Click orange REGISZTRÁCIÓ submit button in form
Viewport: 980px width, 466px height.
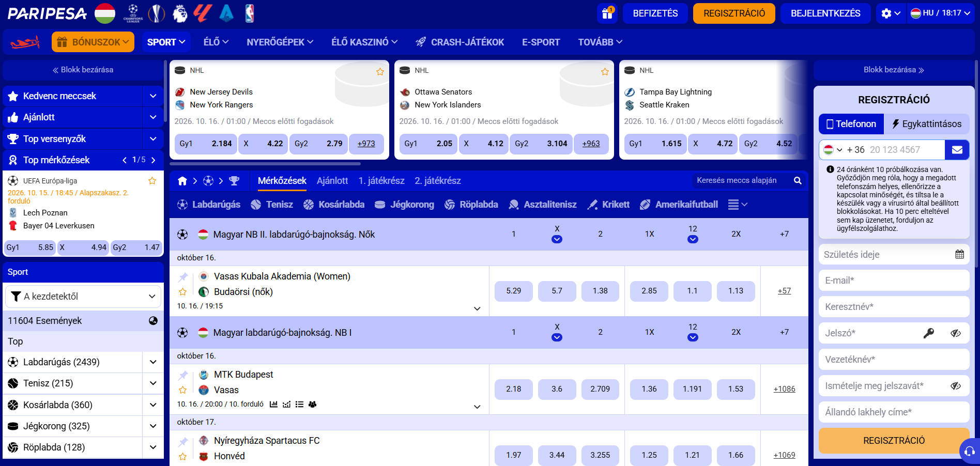point(894,441)
